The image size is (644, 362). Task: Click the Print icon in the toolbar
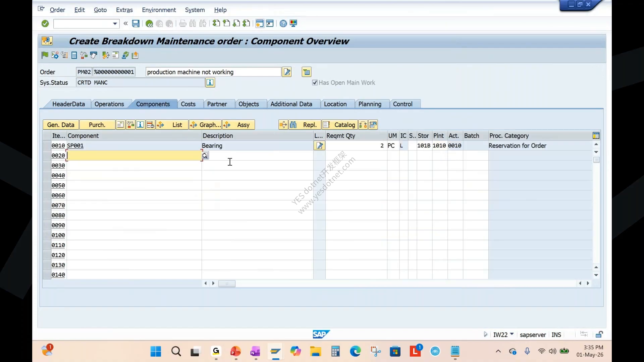183,23
